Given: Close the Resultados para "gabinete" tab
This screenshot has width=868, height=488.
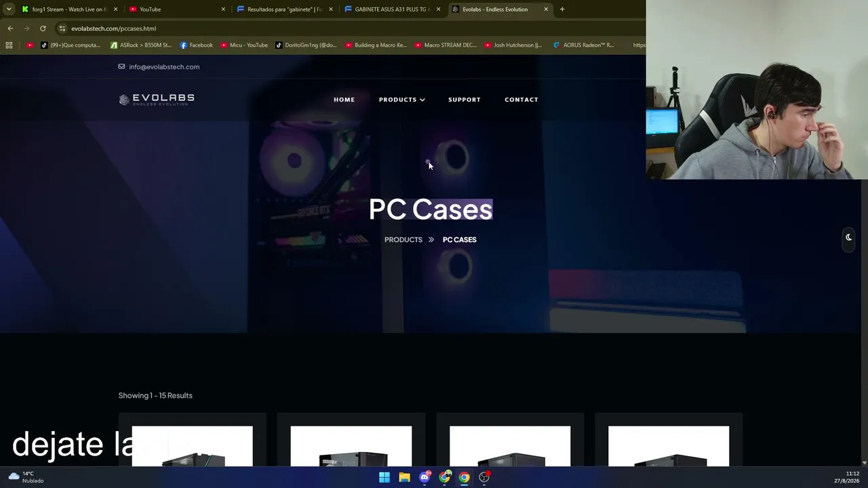Looking at the screenshot, I should [x=331, y=9].
